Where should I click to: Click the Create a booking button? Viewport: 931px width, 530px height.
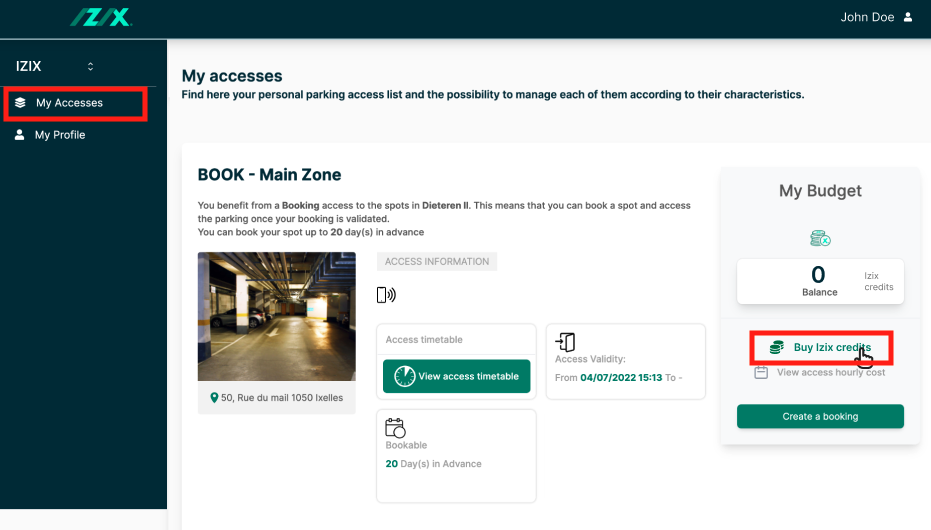[x=820, y=416]
